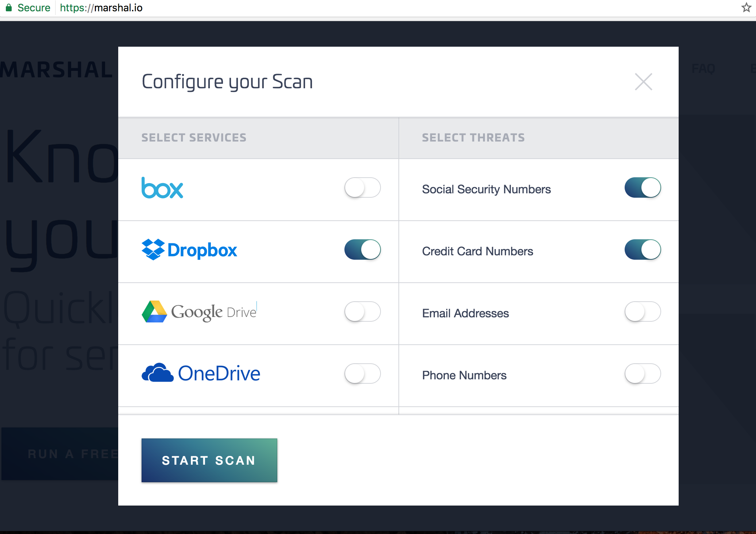Enable the OneDrive service toggle

pyautogui.click(x=362, y=374)
